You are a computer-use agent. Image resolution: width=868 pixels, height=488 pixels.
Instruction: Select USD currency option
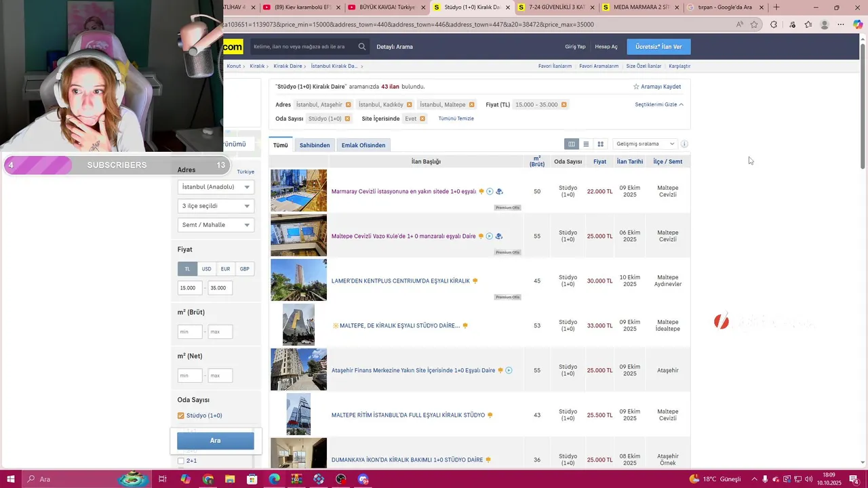pos(206,269)
